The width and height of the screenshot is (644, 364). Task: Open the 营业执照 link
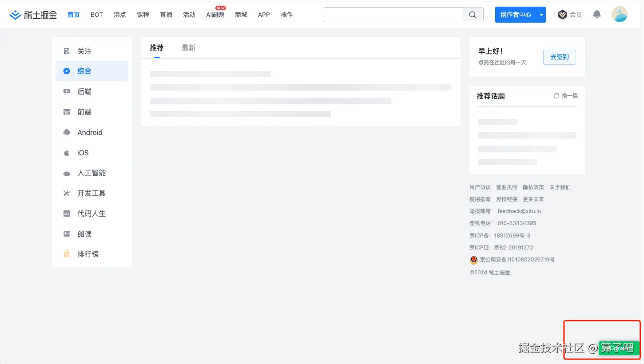click(x=507, y=187)
